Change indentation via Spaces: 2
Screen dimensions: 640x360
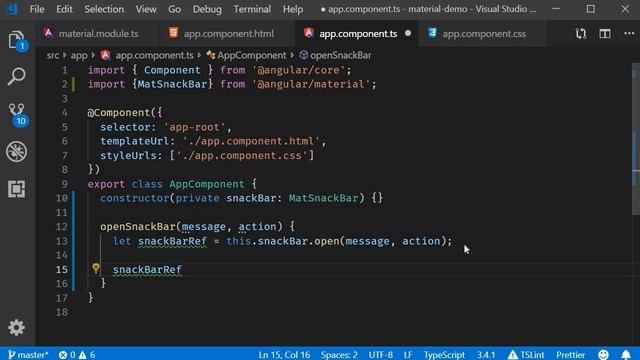click(339, 354)
